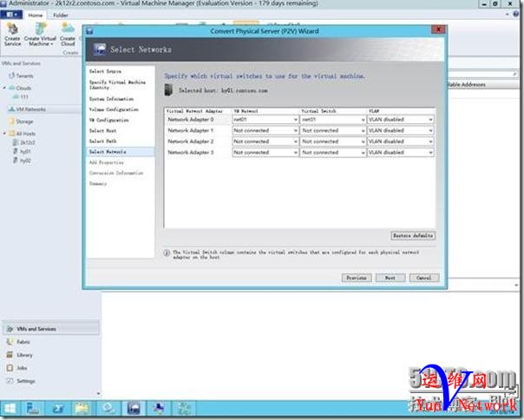Click the Network Adapter 3 row label
The height and width of the screenshot is (420, 524).
(191, 153)
